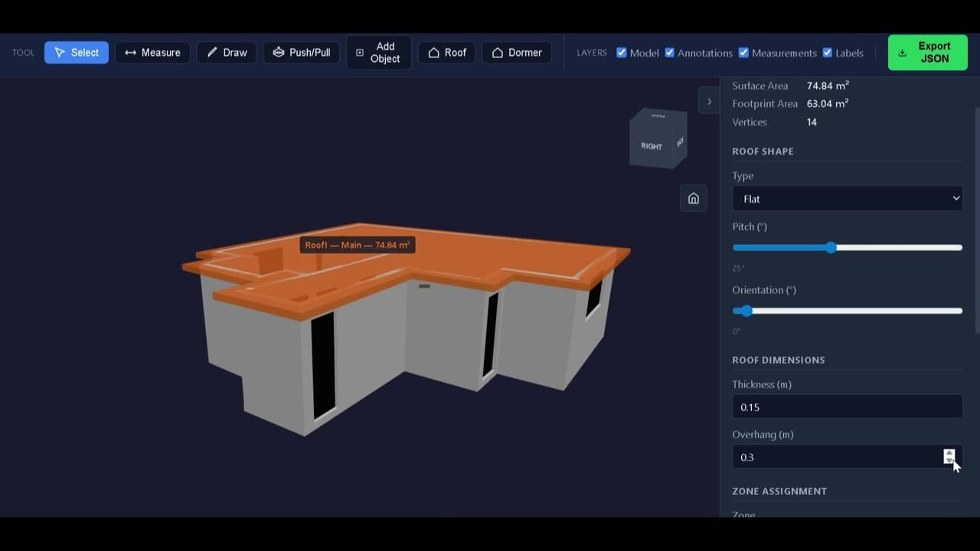The height and width of the screenshot is (551, 980).
Task: Click the Footprint Area value 63.04 m²
Action: pos(828,103)
